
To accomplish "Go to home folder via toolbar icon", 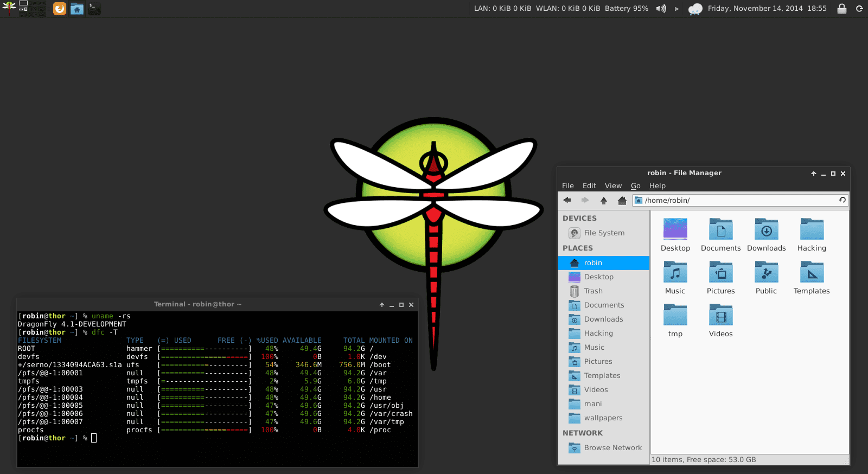I will point(622,200).
